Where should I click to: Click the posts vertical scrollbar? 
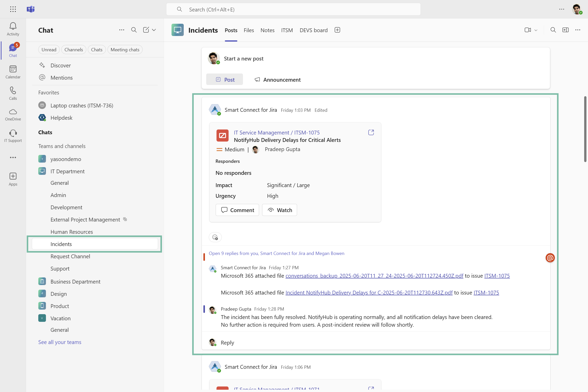pyautogui.click(x=585, y=129)
